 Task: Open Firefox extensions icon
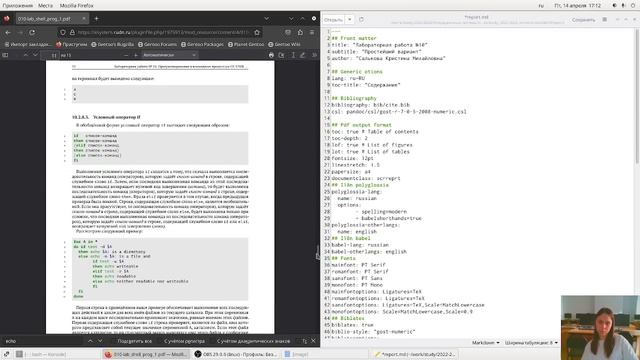coord(300,32)
